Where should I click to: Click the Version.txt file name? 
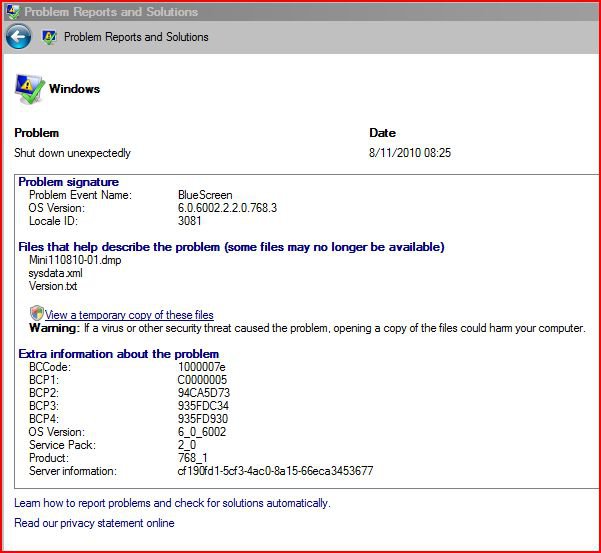coord(53,286)
